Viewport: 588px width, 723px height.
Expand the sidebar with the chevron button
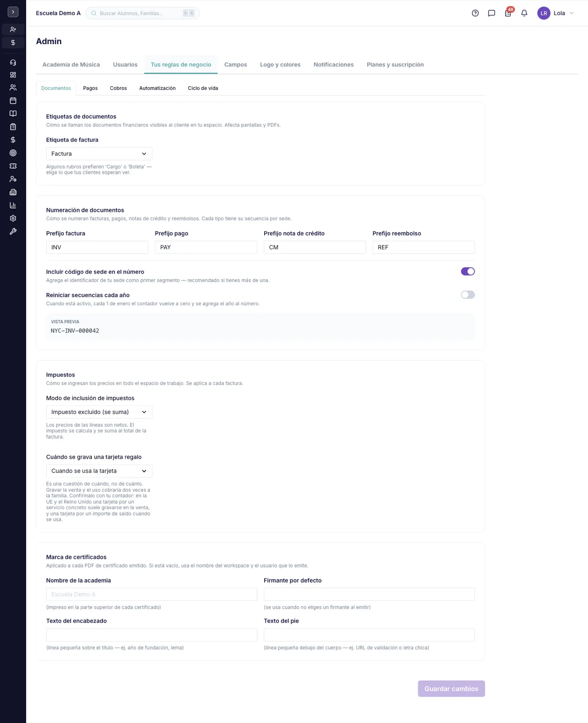pyautogui.click(x=13, y=12)
